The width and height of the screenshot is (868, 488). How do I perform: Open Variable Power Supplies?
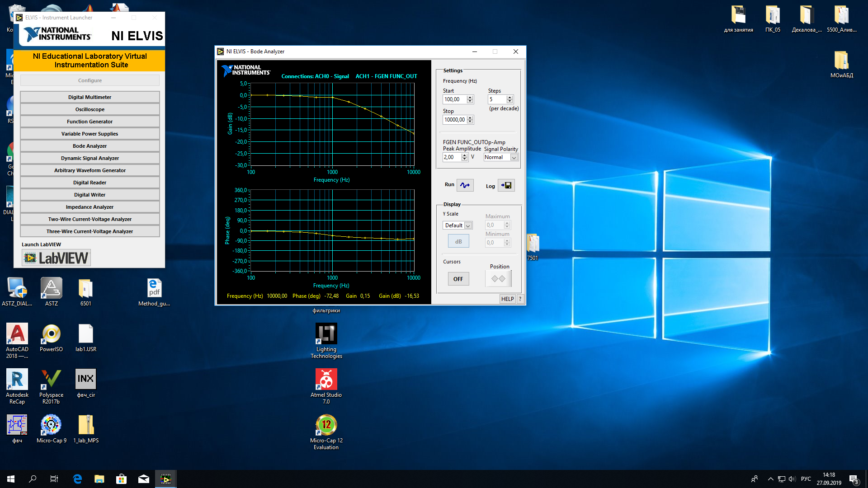coord(90,134)
